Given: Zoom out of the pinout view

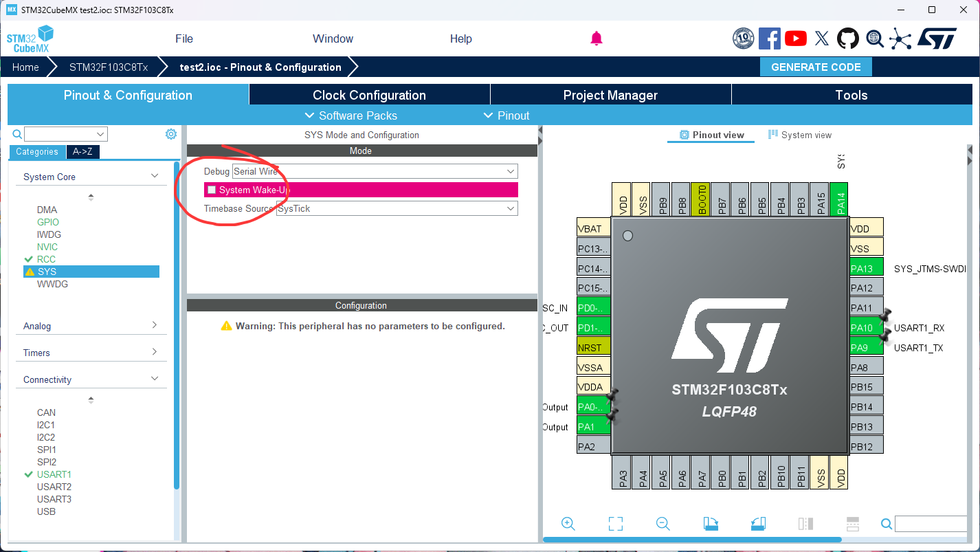Looking at the screenshot, I should pos(662,524).
